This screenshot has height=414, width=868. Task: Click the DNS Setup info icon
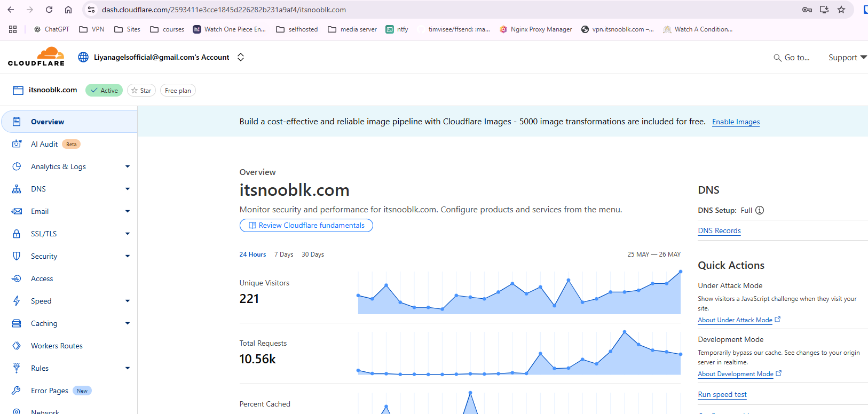(760, 210)
